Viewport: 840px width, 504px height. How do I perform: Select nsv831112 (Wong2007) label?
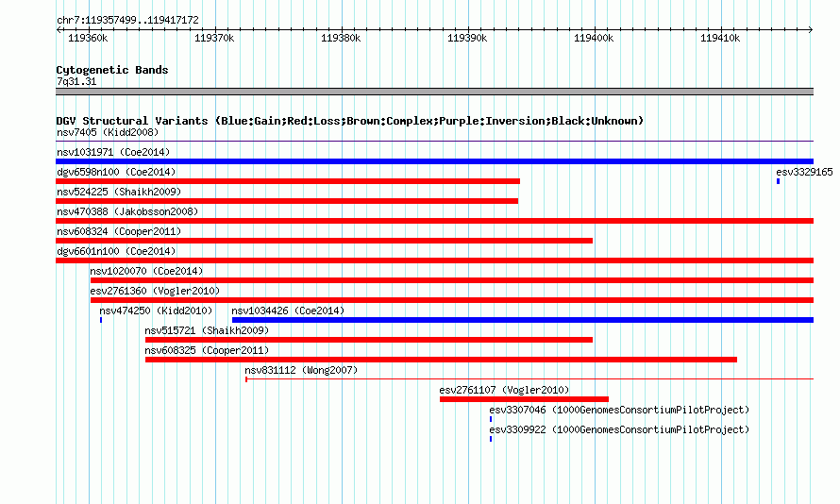tap(301, 370)
